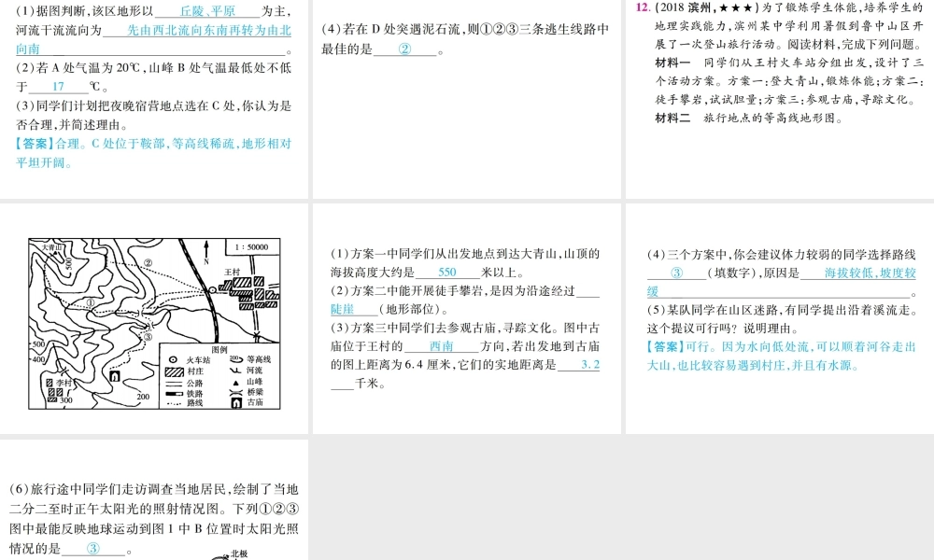Click the blue text 平坦开阔

40,162
